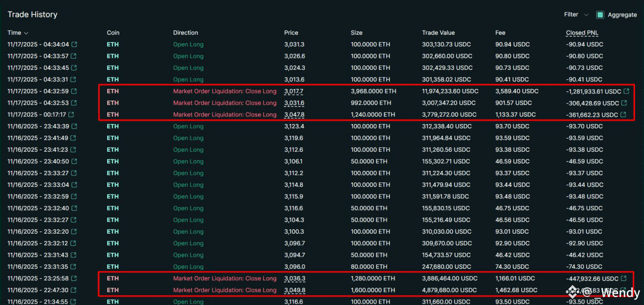Open external link for 23:32:40 trade
Screen dimensions: 644x305
(74, 208)
